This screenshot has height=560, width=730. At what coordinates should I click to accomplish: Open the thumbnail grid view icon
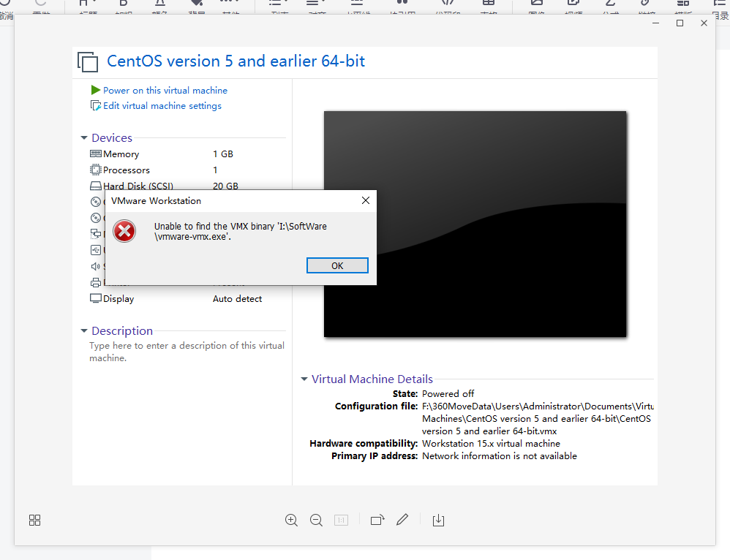tap(35, 520)
